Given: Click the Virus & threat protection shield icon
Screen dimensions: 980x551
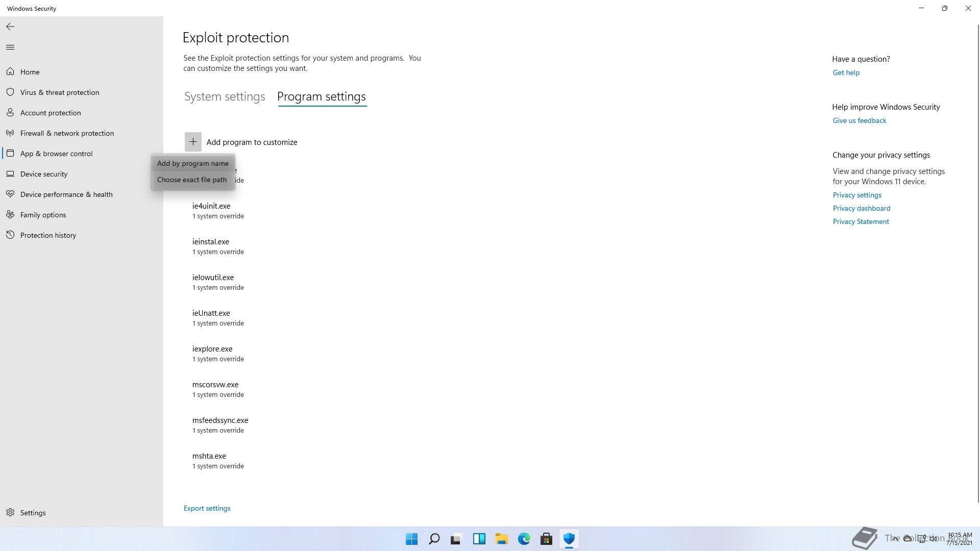Looking at the screenshot, I should coord(10,92).
